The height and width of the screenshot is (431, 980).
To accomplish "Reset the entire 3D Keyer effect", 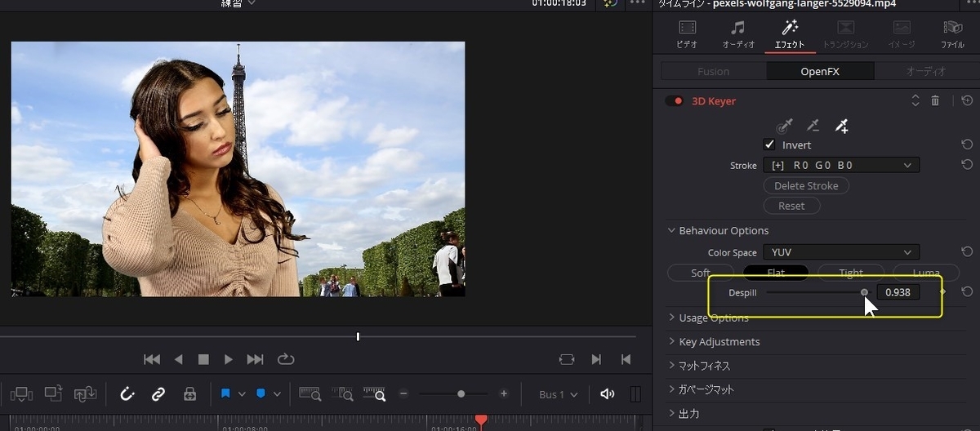I will click(967, 100).
